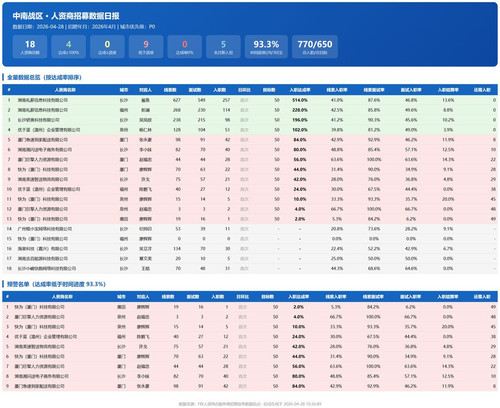Click the cell showing 104
This screenshot has height=408, width=500.
coord(201,130)
